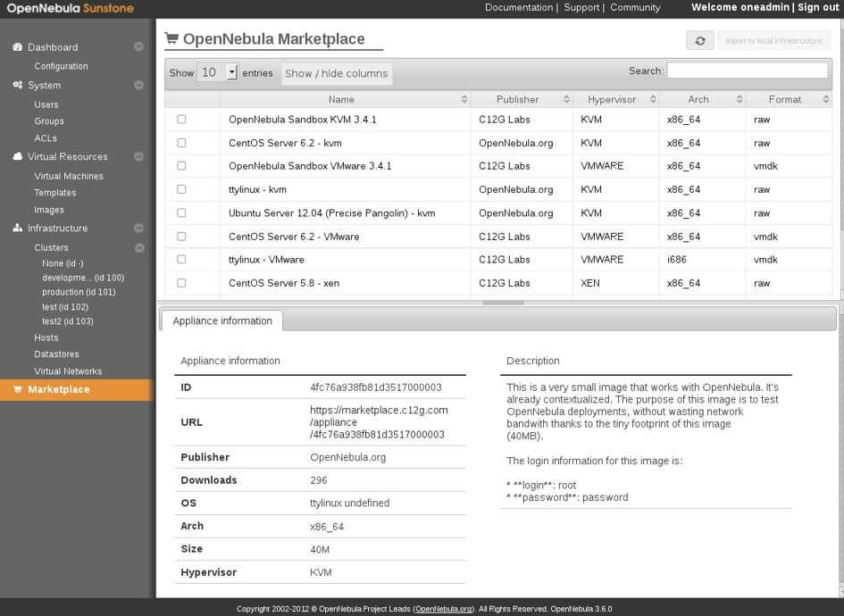
Task: Open the Documentation link
Action: pyautogui.click(x=519, y=7)
